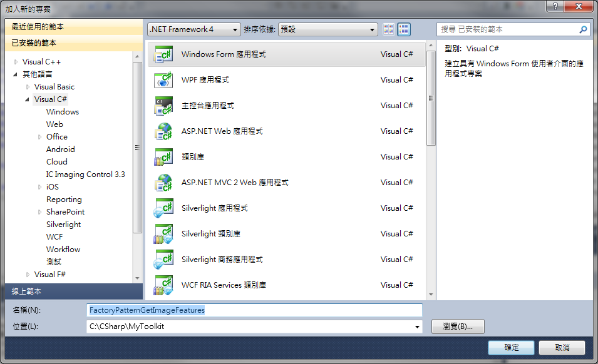The image size is (598, 364).
Task: Cancel the dialog with 取消
Action: coord(562,348)
